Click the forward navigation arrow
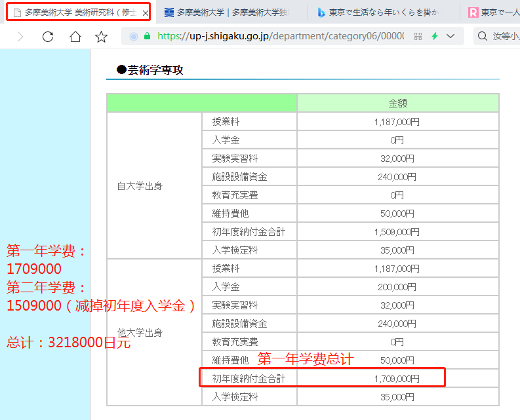Screen dimensions: 520x420 pos(20,37)
